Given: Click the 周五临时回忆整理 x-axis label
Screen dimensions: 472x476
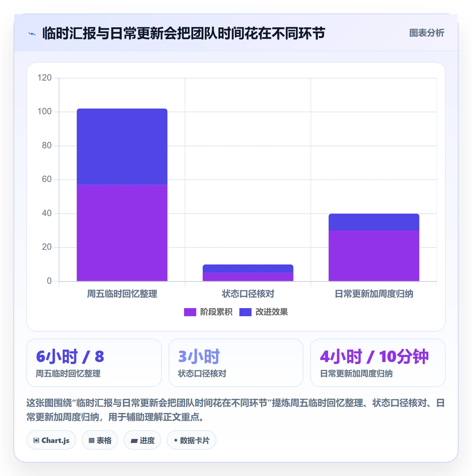Looking at the screenshot, I should [122, 294].
